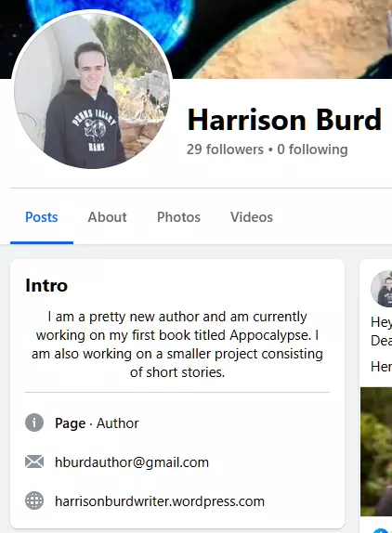Screen dimensions: 392x533
Task: Go to the Photos tab
Action: (x=178, y=217)
